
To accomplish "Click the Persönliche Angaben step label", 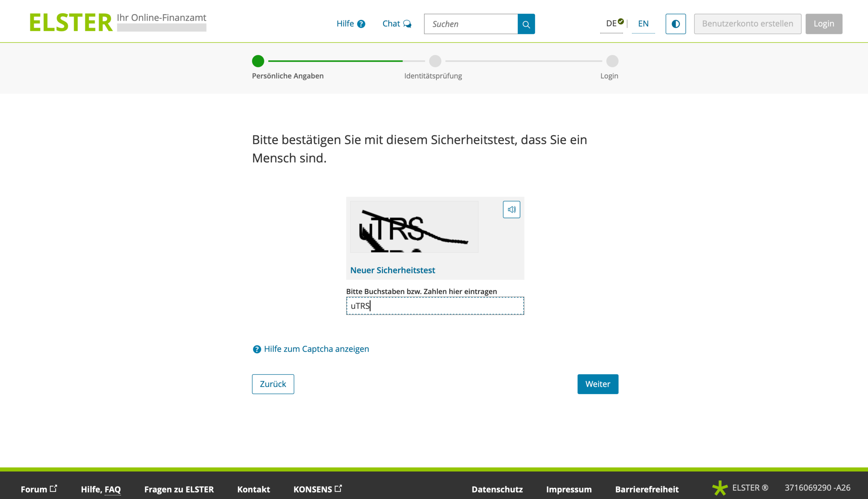I will (x=288, y=76).
